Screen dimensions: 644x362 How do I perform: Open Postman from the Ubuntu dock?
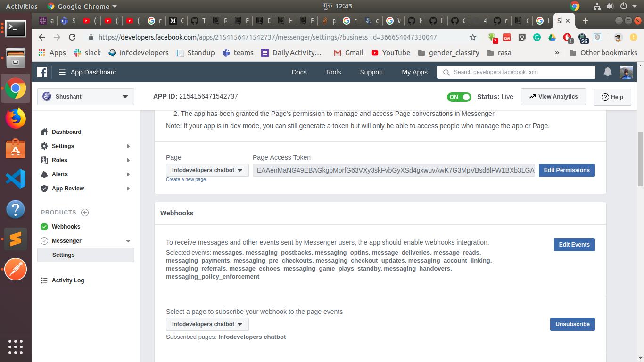pos(16,269)
